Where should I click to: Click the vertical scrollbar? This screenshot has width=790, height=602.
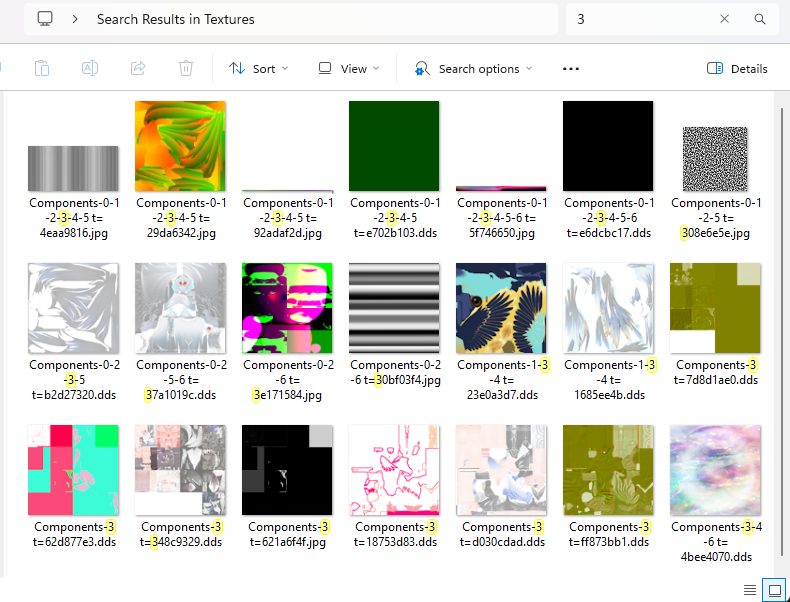click(783, 332)
